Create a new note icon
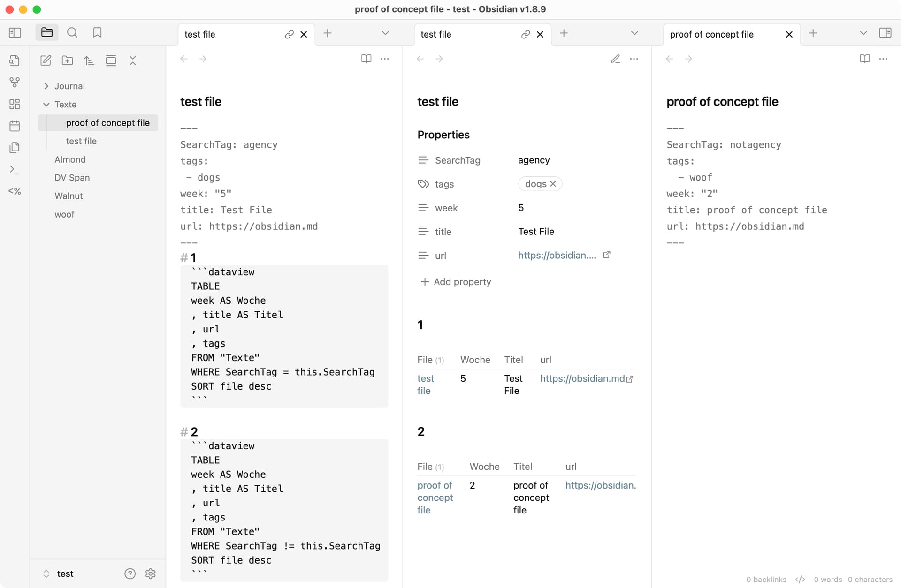 point(46,60)
